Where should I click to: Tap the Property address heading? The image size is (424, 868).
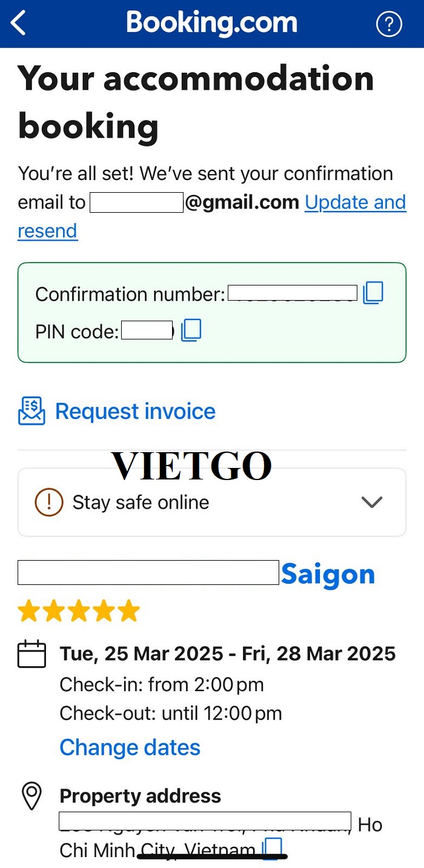coord(141,796)
